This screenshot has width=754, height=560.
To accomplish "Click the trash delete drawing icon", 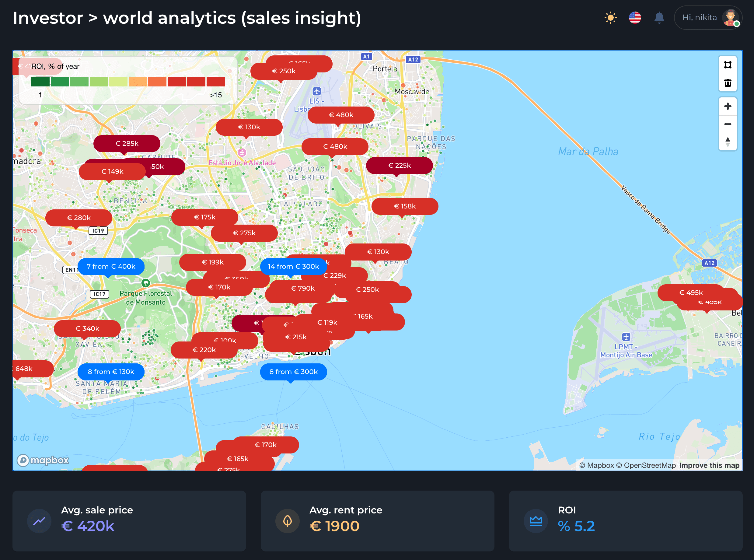I will (728, 83).
